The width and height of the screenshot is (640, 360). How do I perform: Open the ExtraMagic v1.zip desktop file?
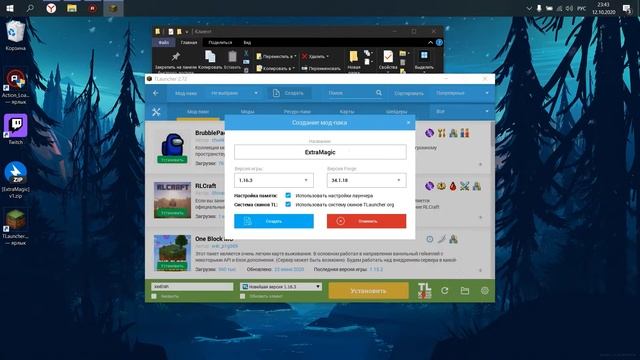pos(16,180)
